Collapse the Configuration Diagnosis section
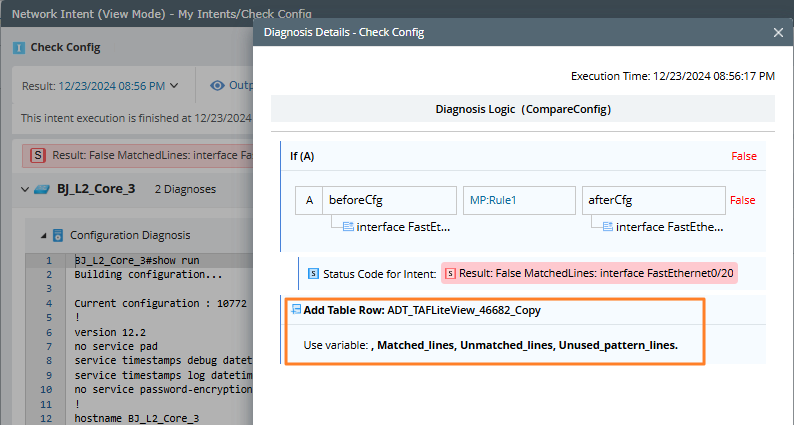The image size is (794, 425). click(43, 235)
